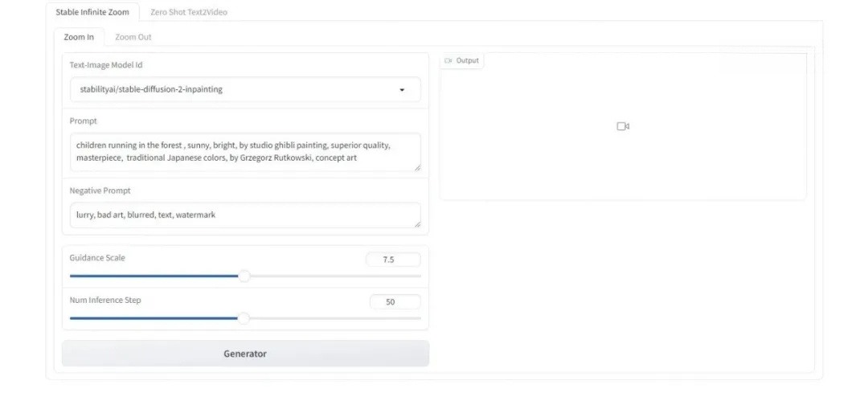Click the video icon in the Output label

pyautogui.click(x=448, y=61)
